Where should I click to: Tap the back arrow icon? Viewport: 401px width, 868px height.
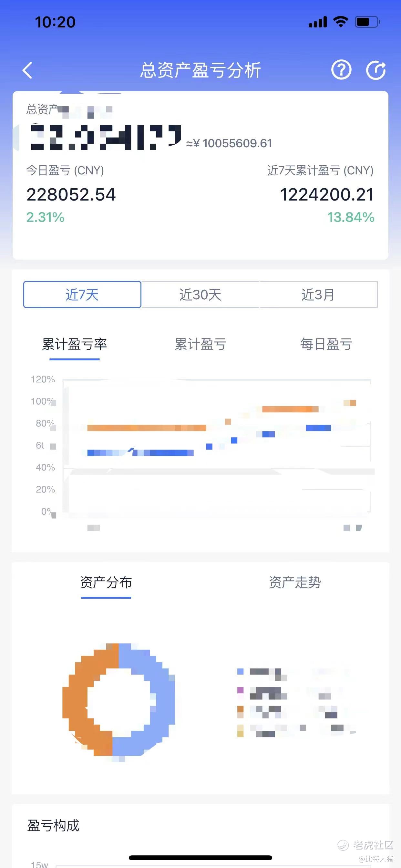coord(28,70)
